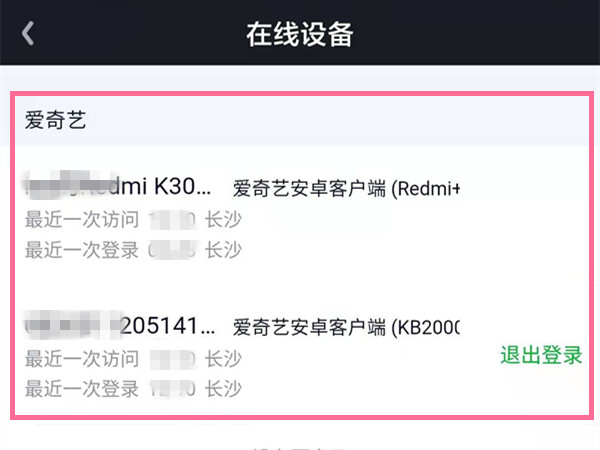Screen dimensions: 600x450
Task: Click the 在线设备 page title
Action: point(300,33)
